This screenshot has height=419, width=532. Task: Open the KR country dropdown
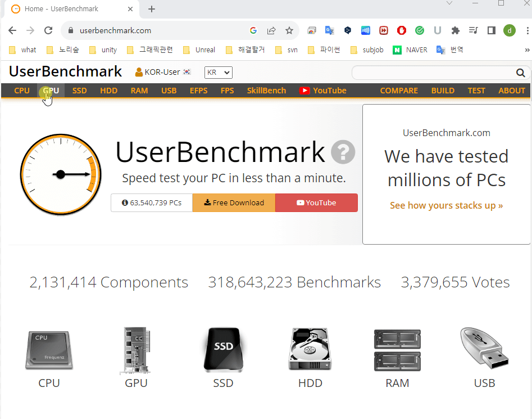coord(218,73)
